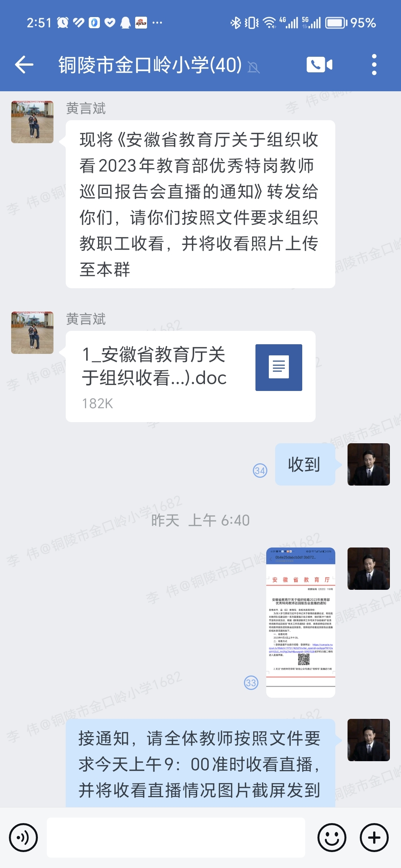Tap 黄言斌's avatar on first message
The width and height of the screenshot is (401, 868).
32,122
